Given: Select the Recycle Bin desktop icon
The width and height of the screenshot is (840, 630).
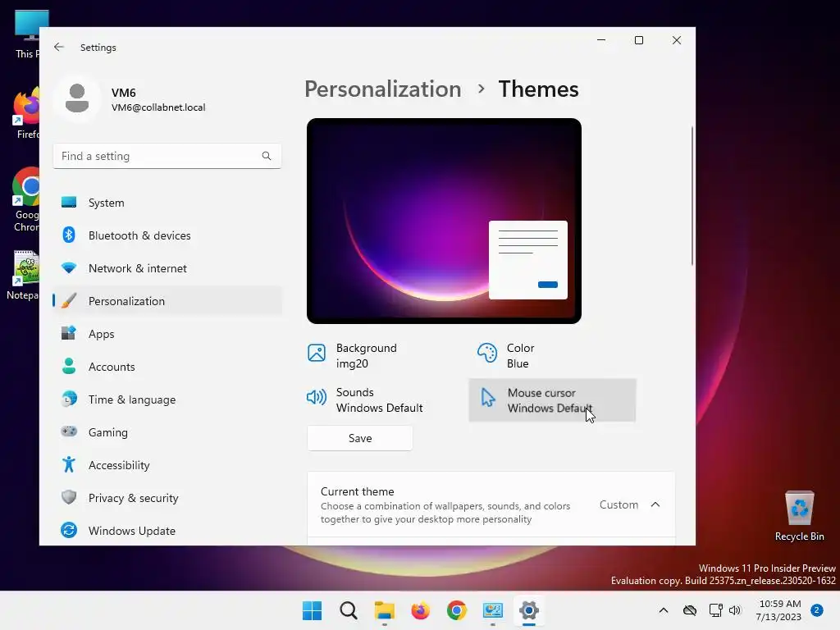Looking at the screenshot, I should click(x=799, y=517).
